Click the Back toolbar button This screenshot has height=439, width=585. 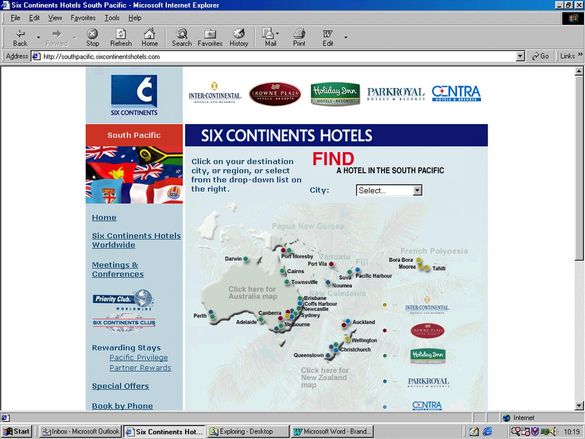pos(20,37)
